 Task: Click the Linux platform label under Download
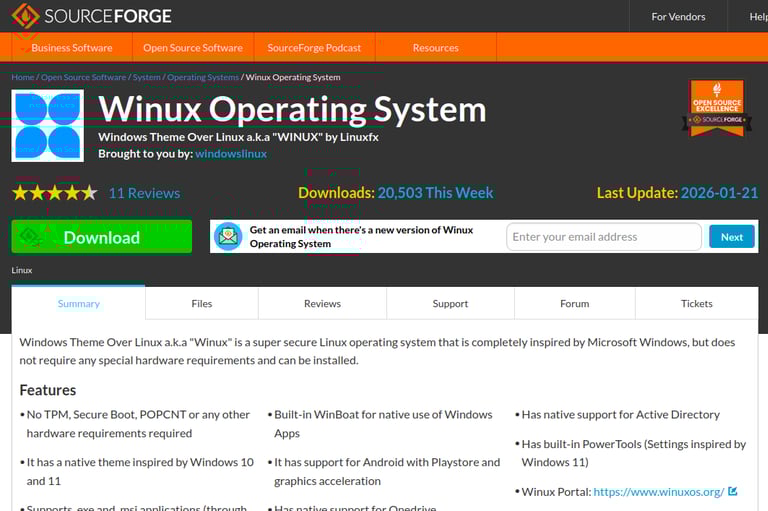pyautogui.click(x=22, y=270)
